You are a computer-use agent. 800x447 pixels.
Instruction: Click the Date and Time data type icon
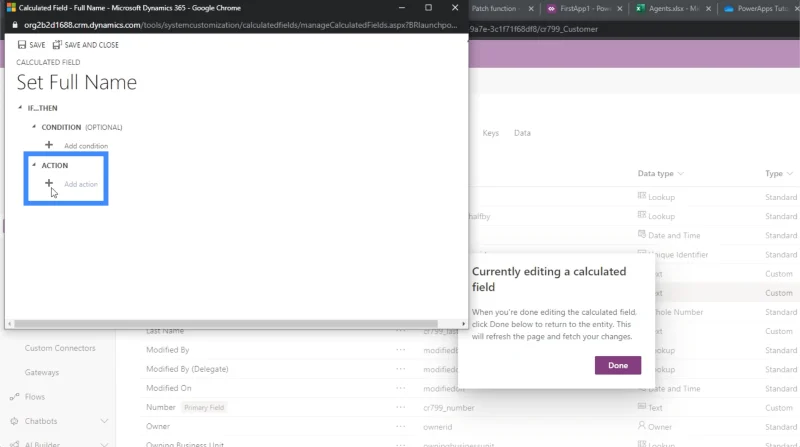point(642,235)
